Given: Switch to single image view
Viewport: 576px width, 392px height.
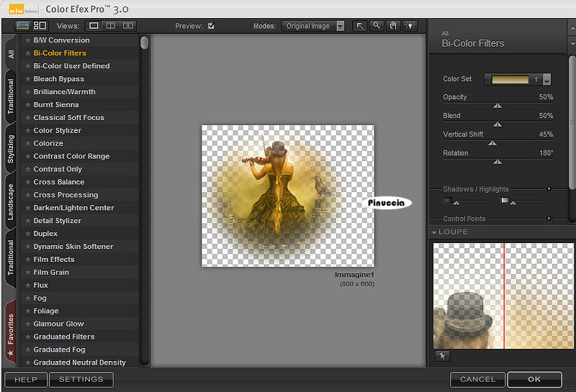Looking at the screenshot, I should tap(94, 26).
